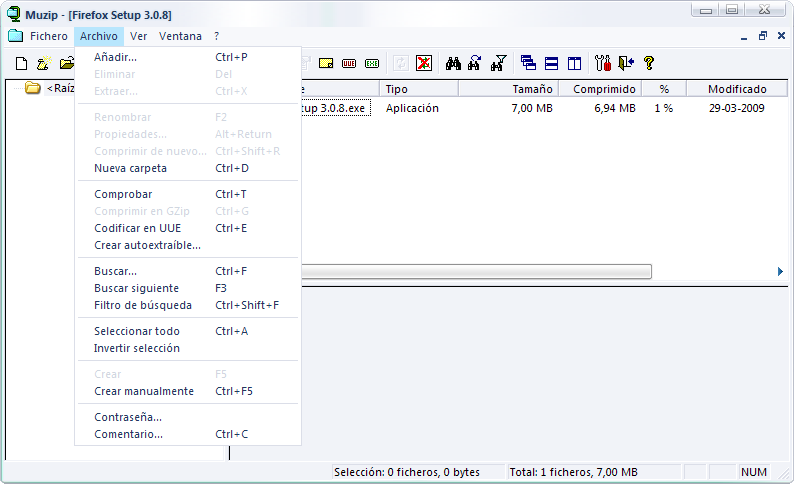The height and width of the screenshot is (484, 794).
Task: Click the Tamaño column header
Action: click(x=532, y=89)
